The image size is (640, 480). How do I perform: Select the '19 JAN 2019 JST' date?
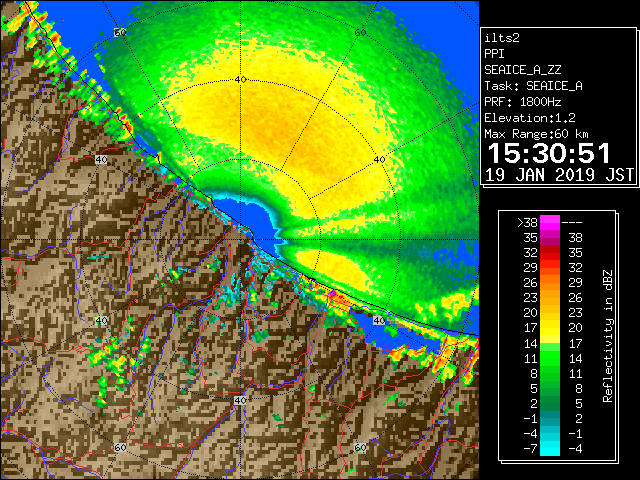click(x=560, y=175)
